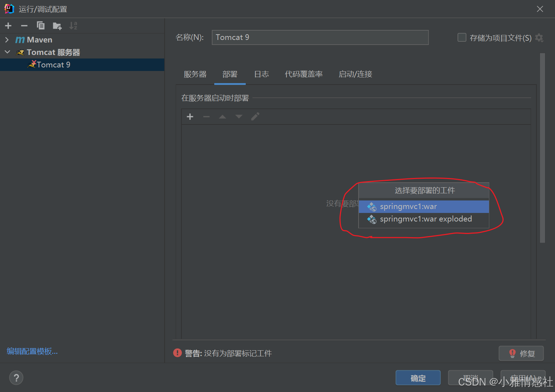Viewport: 555px width, 392px height.
Task: Switch to the 服务器 tab
Action: (x=195, y=74)
